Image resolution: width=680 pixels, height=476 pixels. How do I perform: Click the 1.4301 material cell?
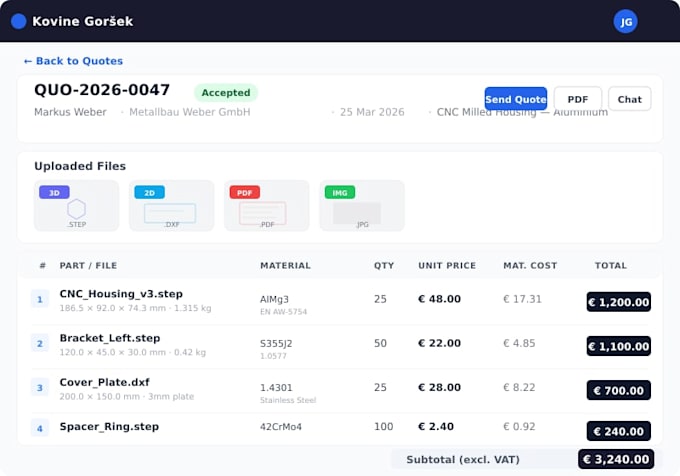click(x=276, y=387)
